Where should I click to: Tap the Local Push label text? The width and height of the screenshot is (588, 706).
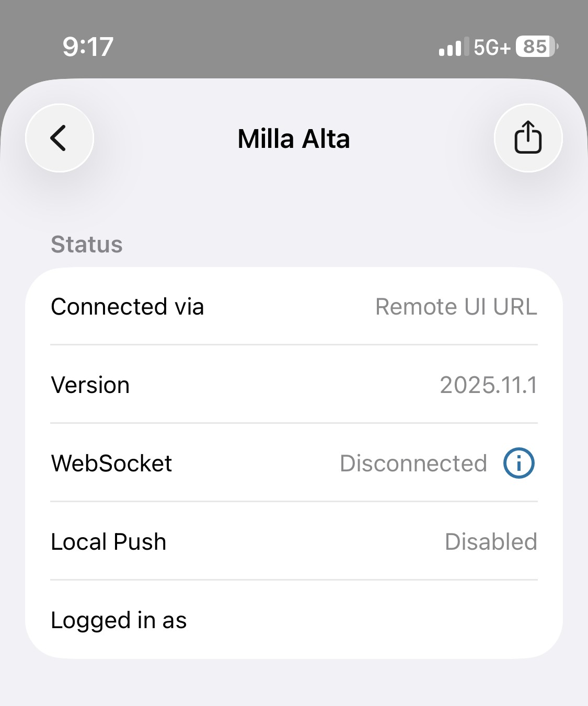click(x=109, y=542)
